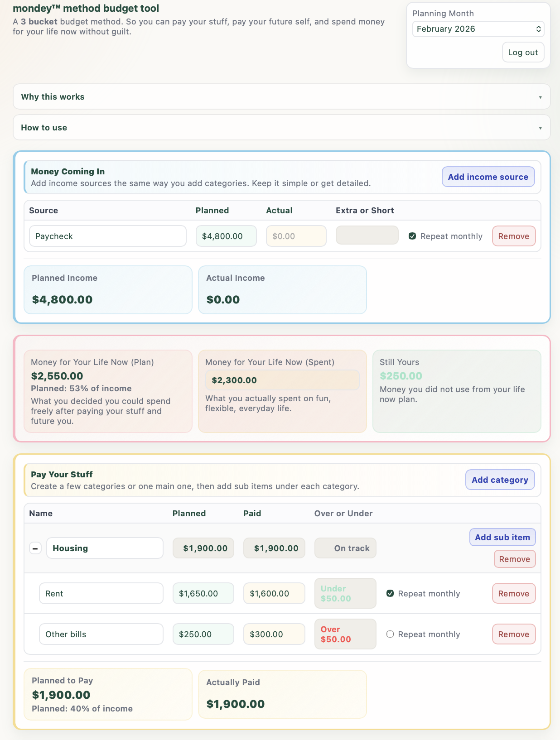Edit Rent planned amount $1,650.00

(x=203, y=593)
